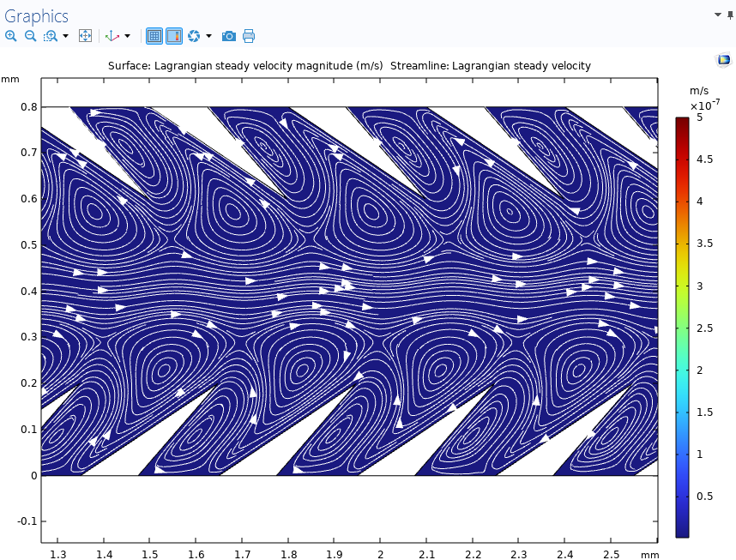This screenshot has height=560, width=736.
Task: Click the Zoom In magnifier icon
Action: coord(10,36)
